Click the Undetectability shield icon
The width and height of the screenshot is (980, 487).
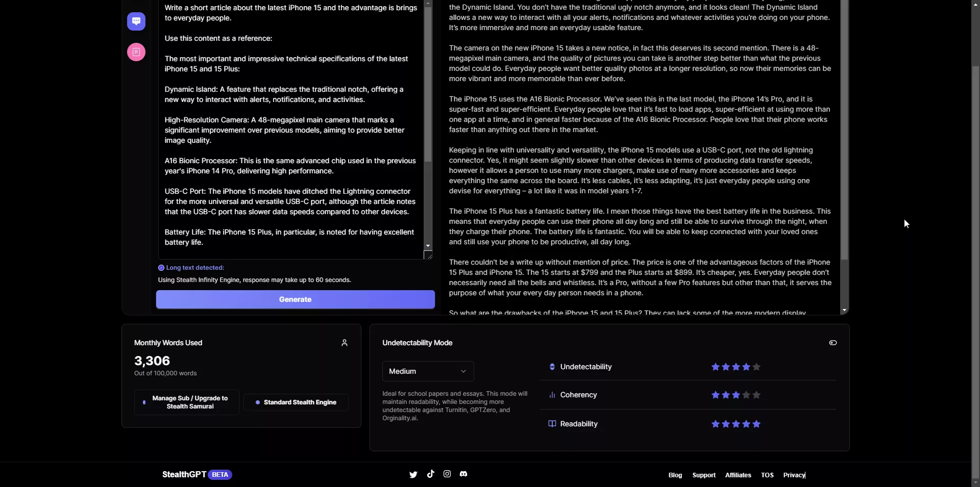pos(552,367)
